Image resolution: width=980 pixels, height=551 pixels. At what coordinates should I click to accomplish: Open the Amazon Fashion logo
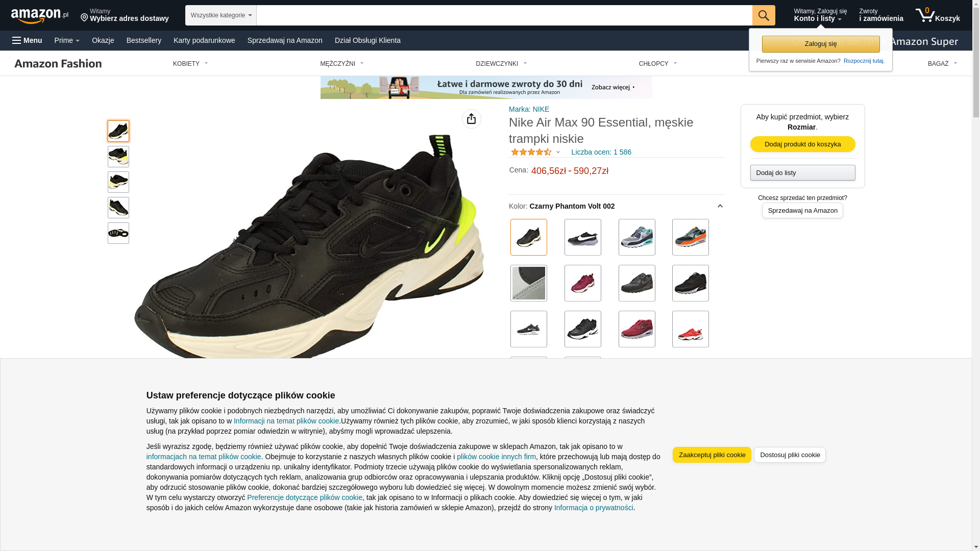pyautogui.click(x=58, y=63)
